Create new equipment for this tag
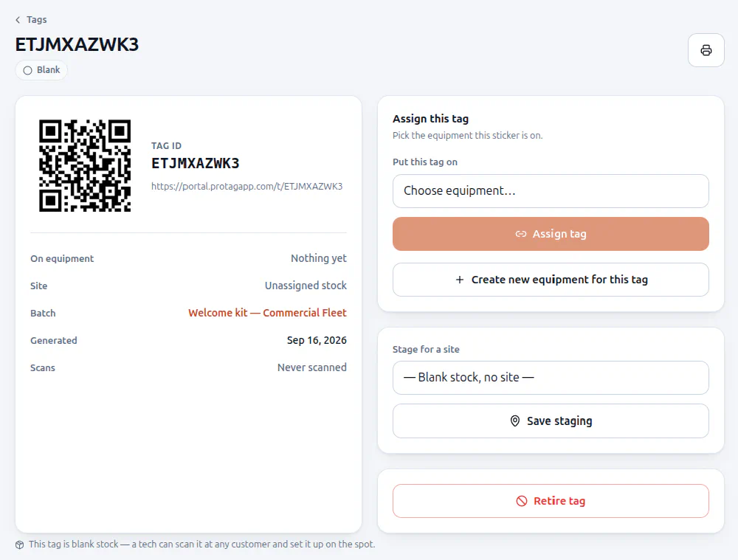738x560 pixels. coord(551,280)
